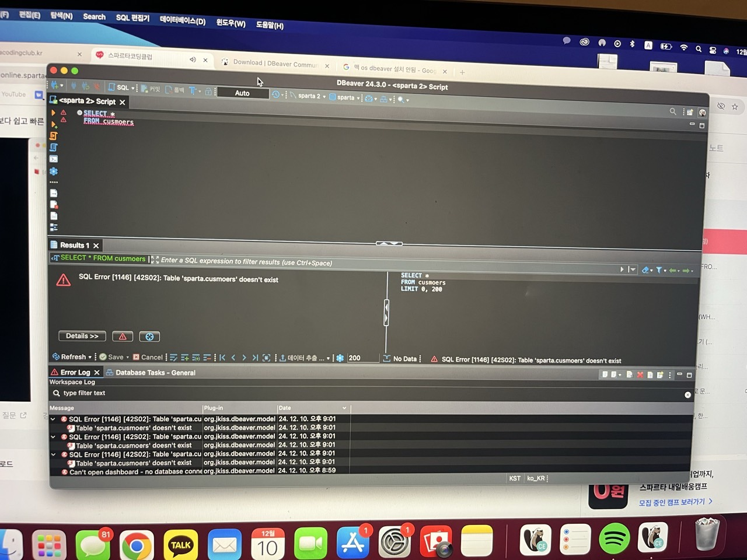Open Google Chrome from the Dock
Viewport: 747px width, 560px height.
[136, 545]
